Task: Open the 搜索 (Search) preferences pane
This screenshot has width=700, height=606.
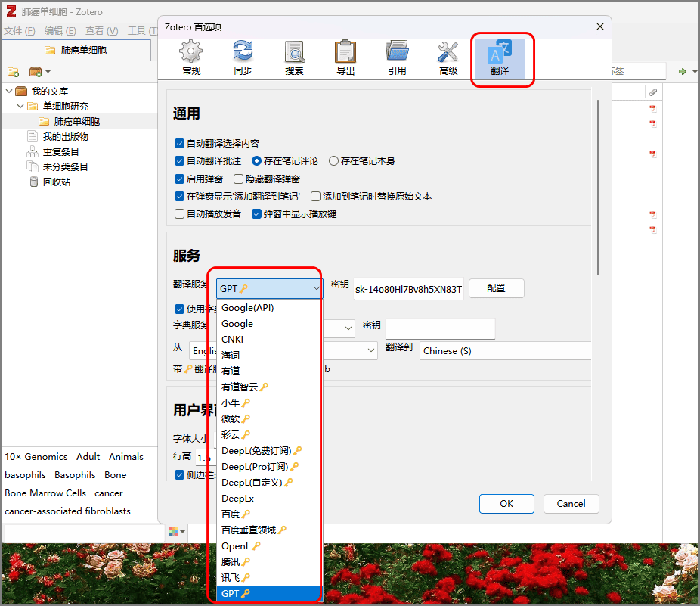Action: pos(294,57)
